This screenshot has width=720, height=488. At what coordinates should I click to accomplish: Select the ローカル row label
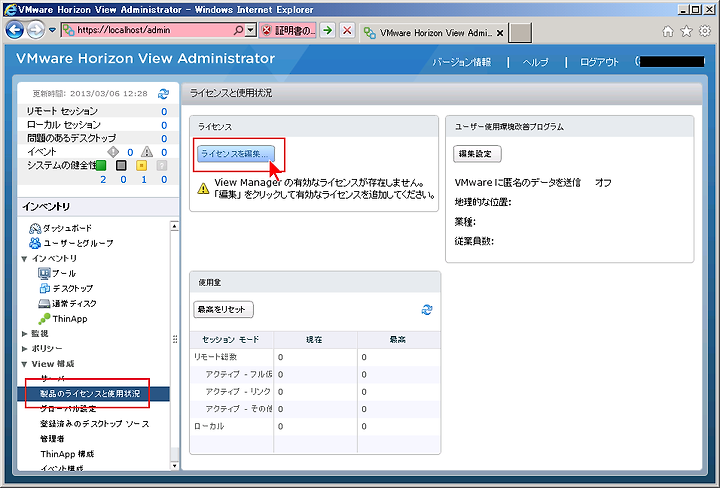(x=209, y=426)
